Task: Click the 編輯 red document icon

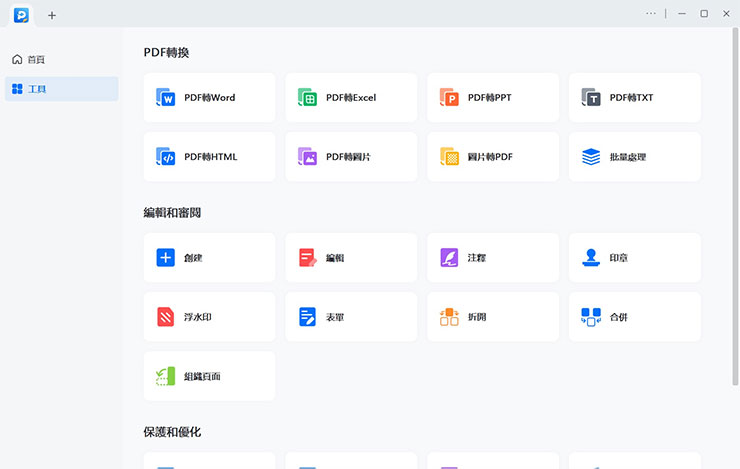Action: point(308,258)
